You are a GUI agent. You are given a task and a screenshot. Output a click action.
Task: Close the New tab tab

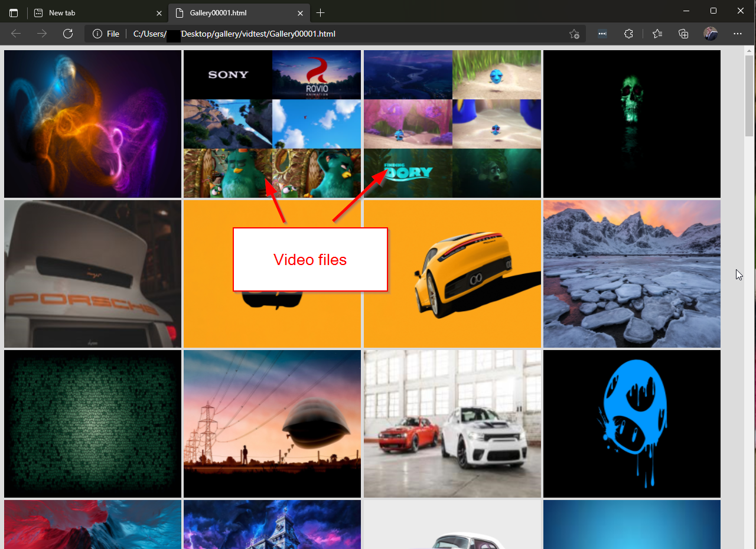coord(159,13)
